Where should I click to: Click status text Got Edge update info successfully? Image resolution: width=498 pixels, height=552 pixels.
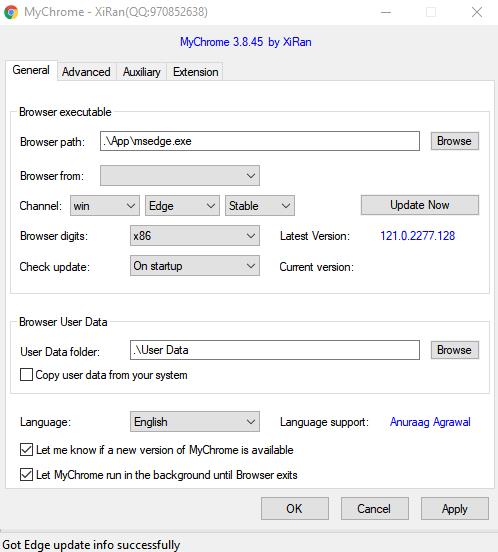91,545
